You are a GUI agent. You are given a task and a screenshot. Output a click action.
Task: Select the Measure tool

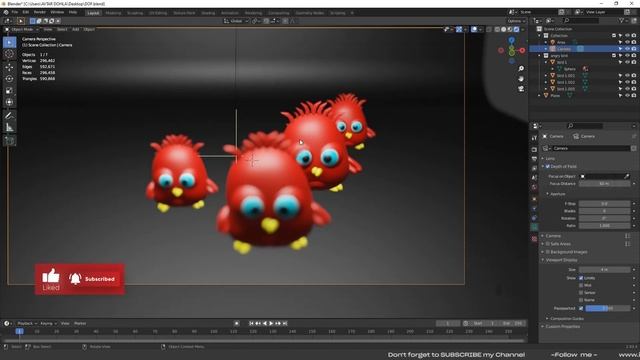9,127
